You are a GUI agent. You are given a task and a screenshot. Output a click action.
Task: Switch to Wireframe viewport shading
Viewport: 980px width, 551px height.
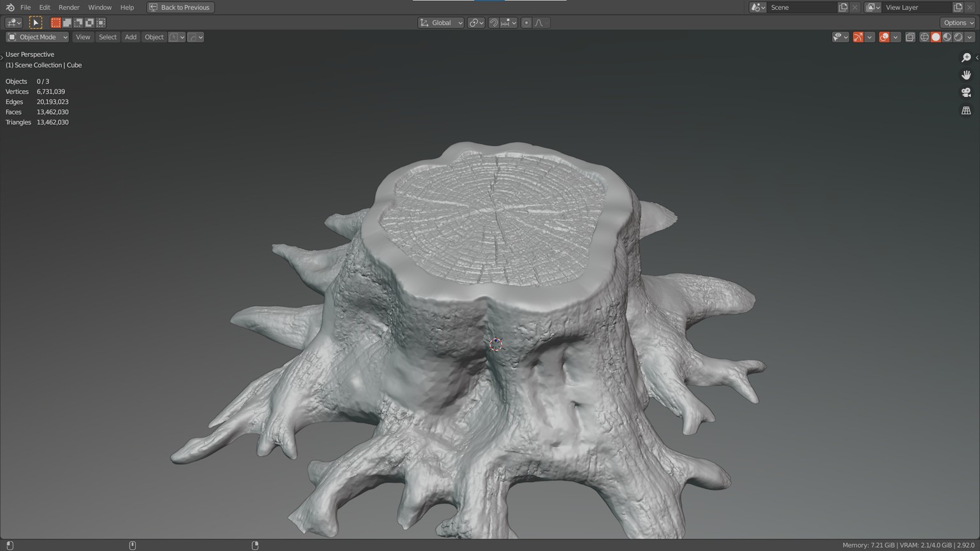tap(924, 37)
